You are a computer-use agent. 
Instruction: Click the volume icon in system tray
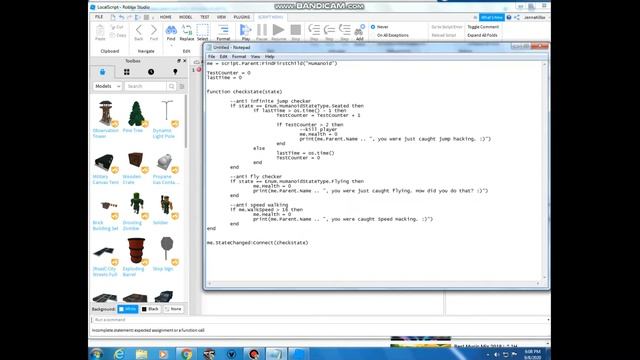coord(496,355)
